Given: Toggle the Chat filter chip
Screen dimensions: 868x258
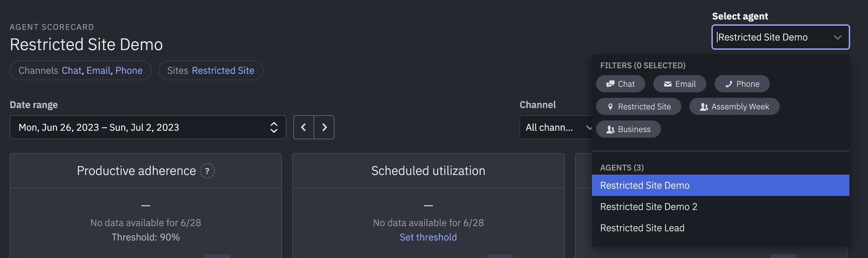Looking at the screenshot, I should coord(620,84).
